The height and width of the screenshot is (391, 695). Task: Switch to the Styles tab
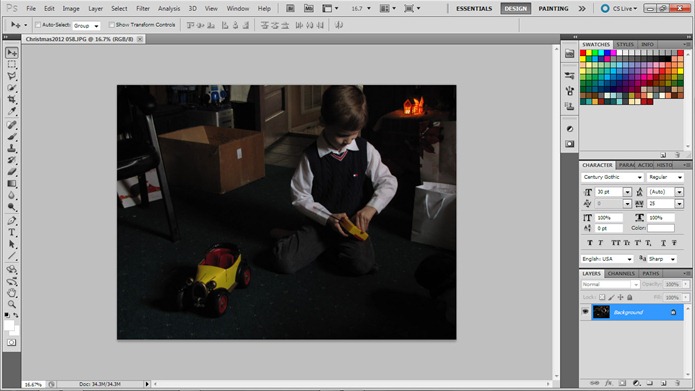pyautogui.click(x=625, y=44)
